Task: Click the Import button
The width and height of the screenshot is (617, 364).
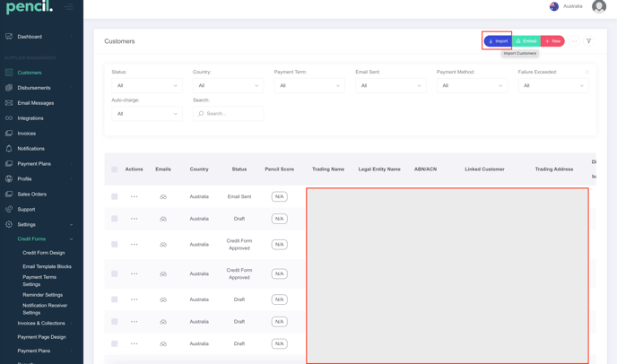Action: pos(498,41)
